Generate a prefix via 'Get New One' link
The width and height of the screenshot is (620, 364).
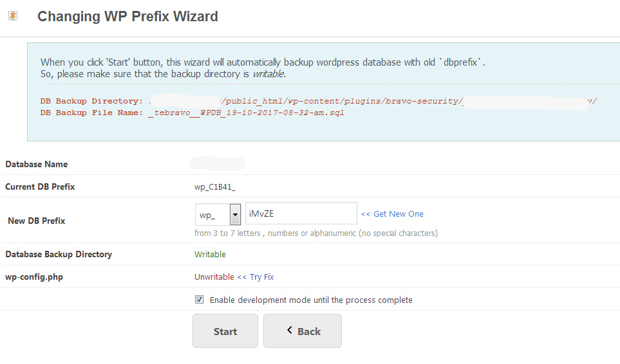click(x=392, y=214)
